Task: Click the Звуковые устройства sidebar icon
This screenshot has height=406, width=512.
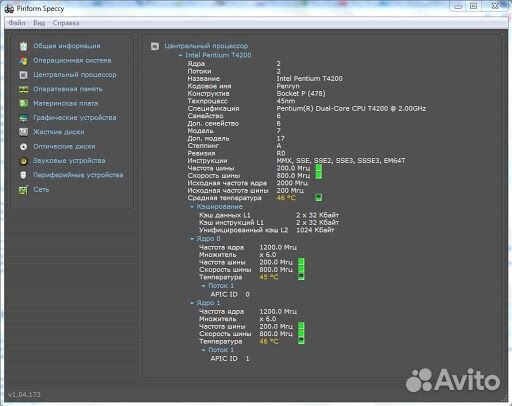Action: [23, 161]
